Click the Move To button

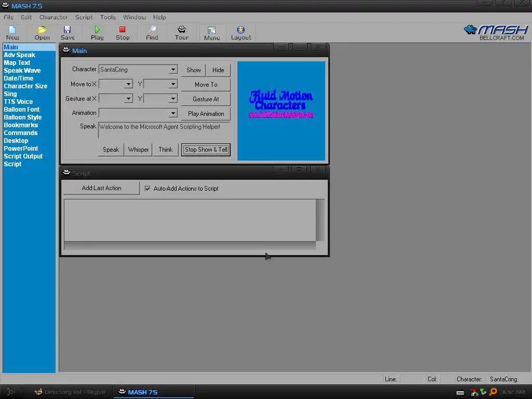206,85
